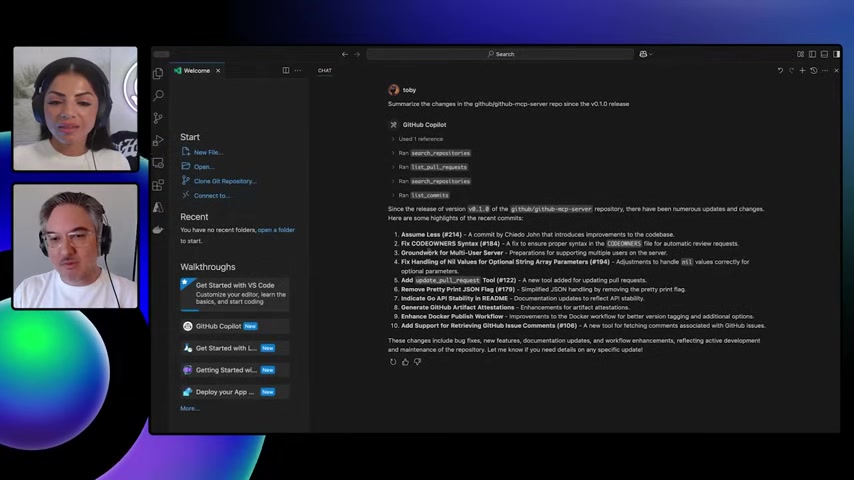The width and height of the screenshot is (854, 480).
Task: Expand the 'Ran list_commits' row
Action: click(x=420, y=195)
